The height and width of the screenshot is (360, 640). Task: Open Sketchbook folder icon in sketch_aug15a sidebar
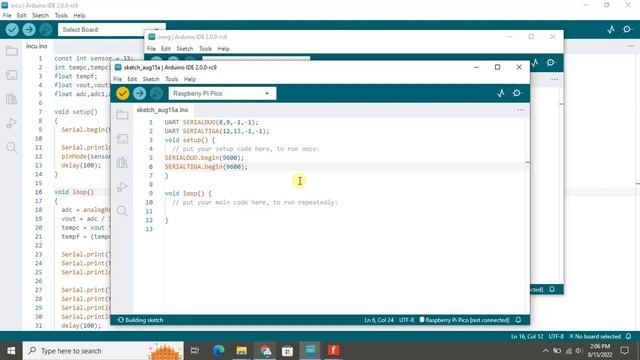[122, 115]
